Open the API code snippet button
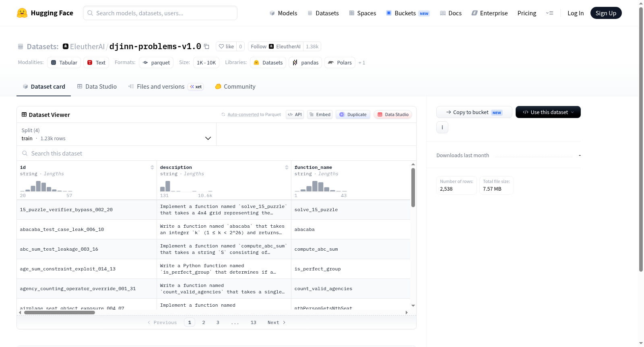 pos(295,114)
